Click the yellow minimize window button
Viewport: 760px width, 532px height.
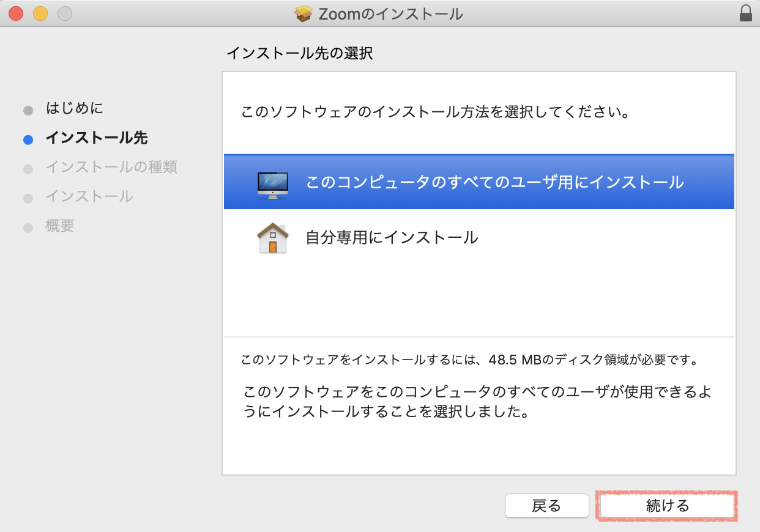pyautogui.click(x=40, y=13)
